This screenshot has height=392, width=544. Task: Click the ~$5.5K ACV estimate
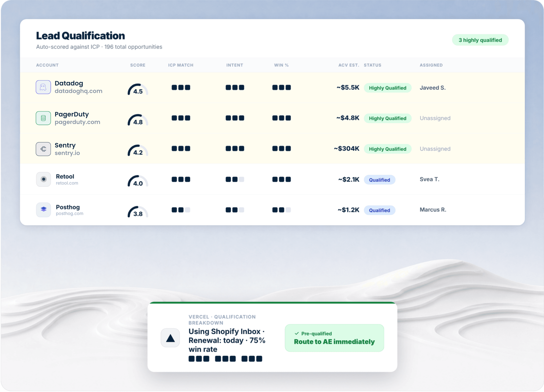348,87
